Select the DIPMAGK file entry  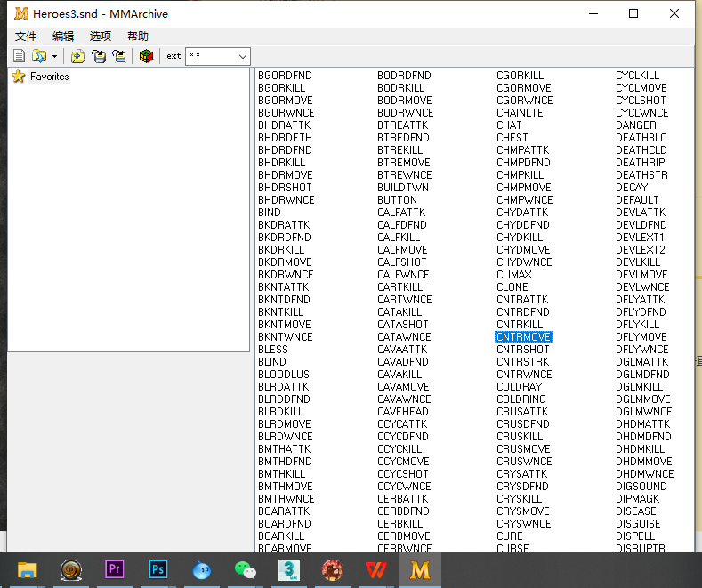tap(638, 498)
